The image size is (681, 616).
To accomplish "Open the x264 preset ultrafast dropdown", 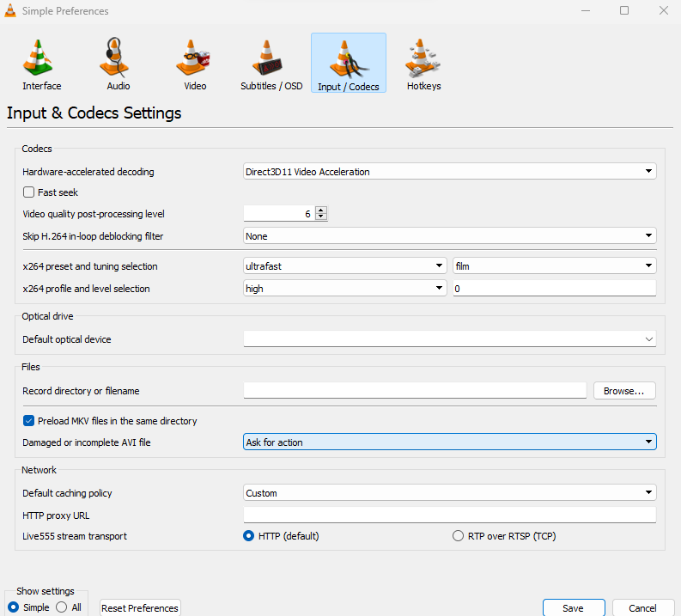I will click(345, 265).
